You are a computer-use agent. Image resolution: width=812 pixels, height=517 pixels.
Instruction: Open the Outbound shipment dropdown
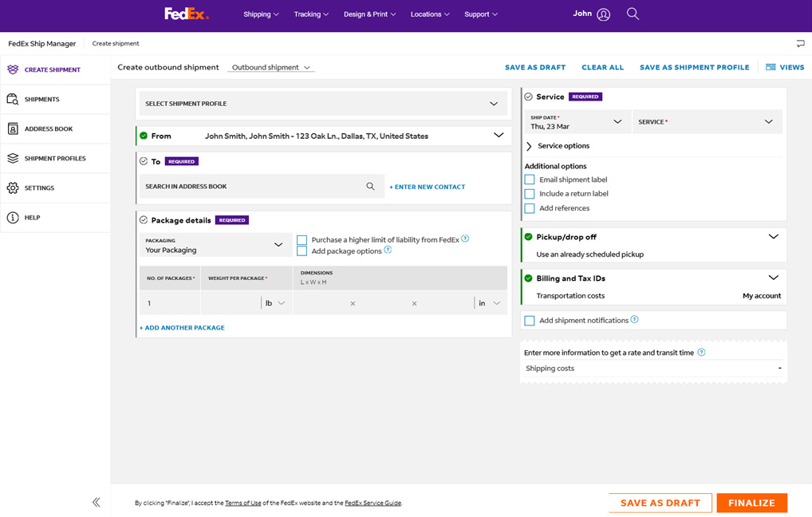click(x=270, y=67)
